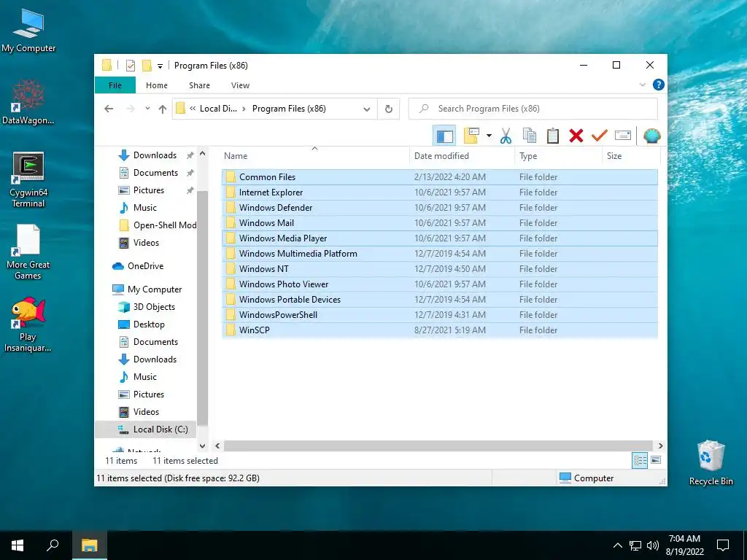Select the Windows Portable Devices folder
747x560 pixels.
coord(439,299)
